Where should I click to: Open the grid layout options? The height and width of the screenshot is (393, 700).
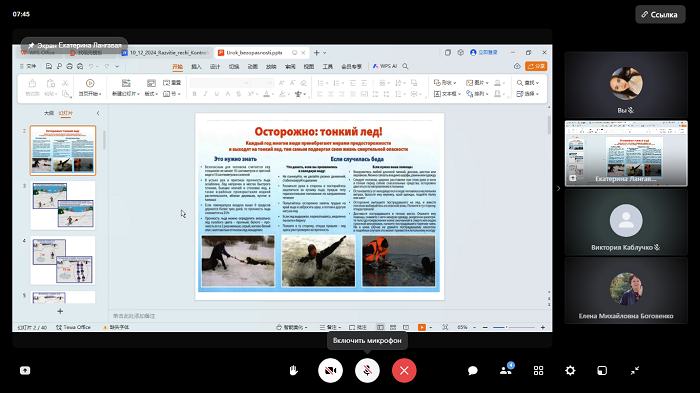[x=538, y=370]
